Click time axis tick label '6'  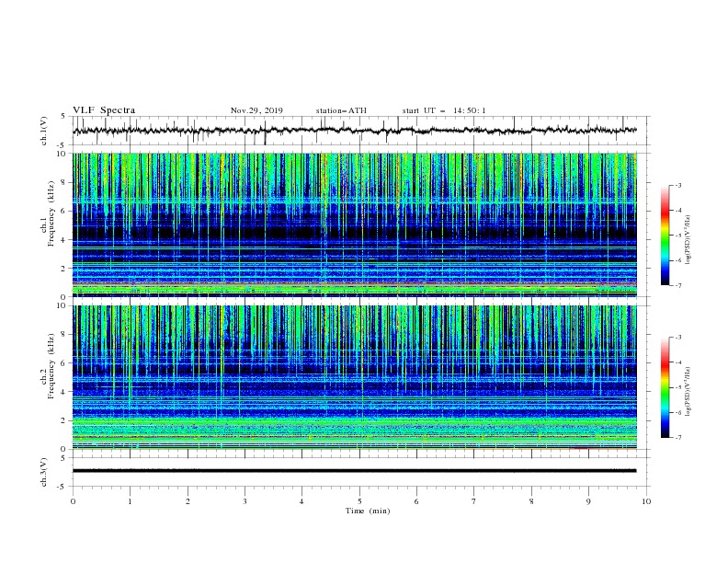coord(416,501)
